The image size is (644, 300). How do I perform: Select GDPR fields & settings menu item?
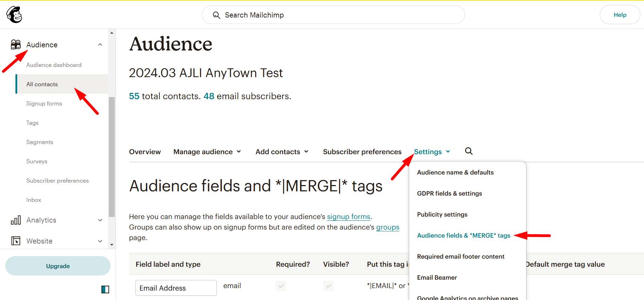450,193
